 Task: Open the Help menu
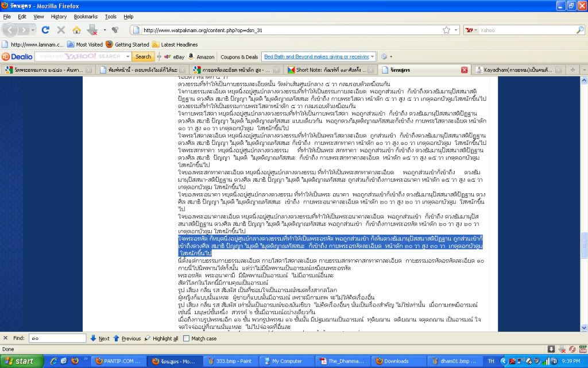point(128,17)
